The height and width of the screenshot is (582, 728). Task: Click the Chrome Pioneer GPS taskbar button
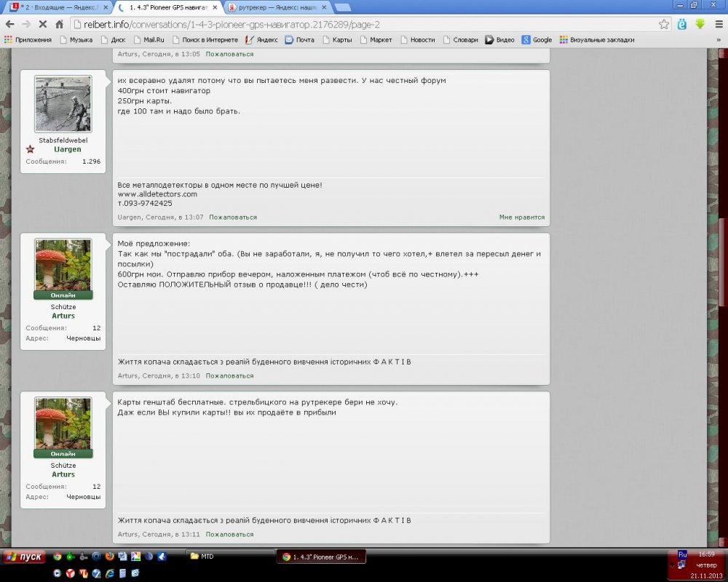click(321, 557)
